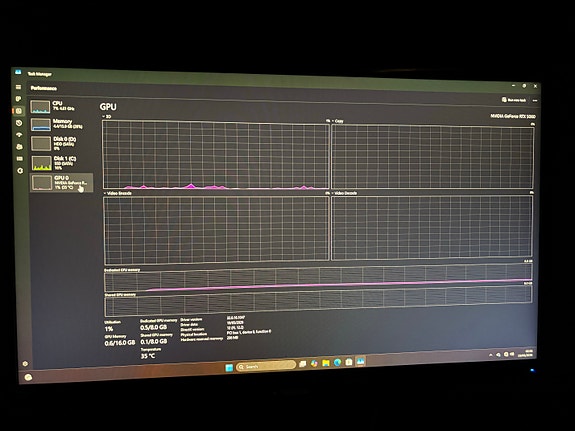The image size is (575, 431).
Task: Open the Startup apps sidebar icon
Action: 19,135
